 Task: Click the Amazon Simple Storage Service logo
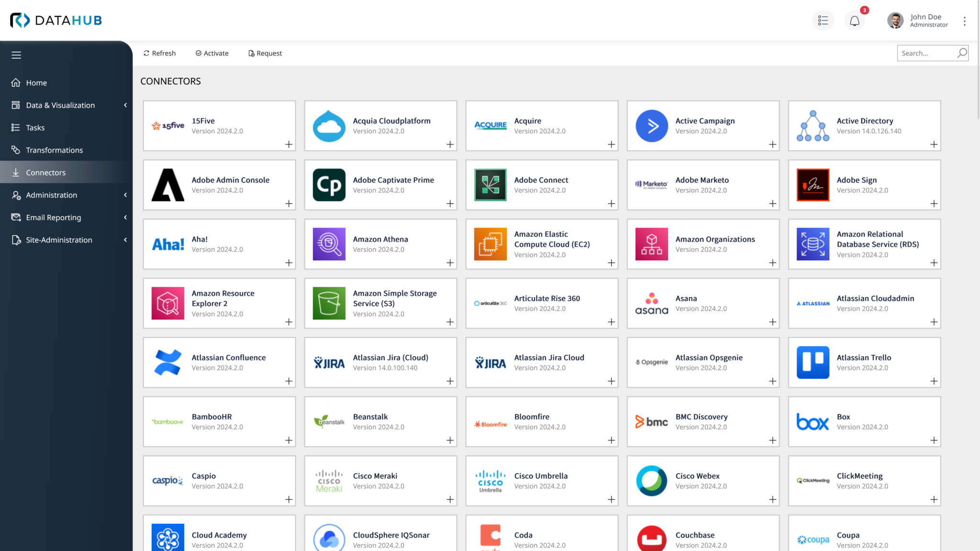[x=329, y=303]
